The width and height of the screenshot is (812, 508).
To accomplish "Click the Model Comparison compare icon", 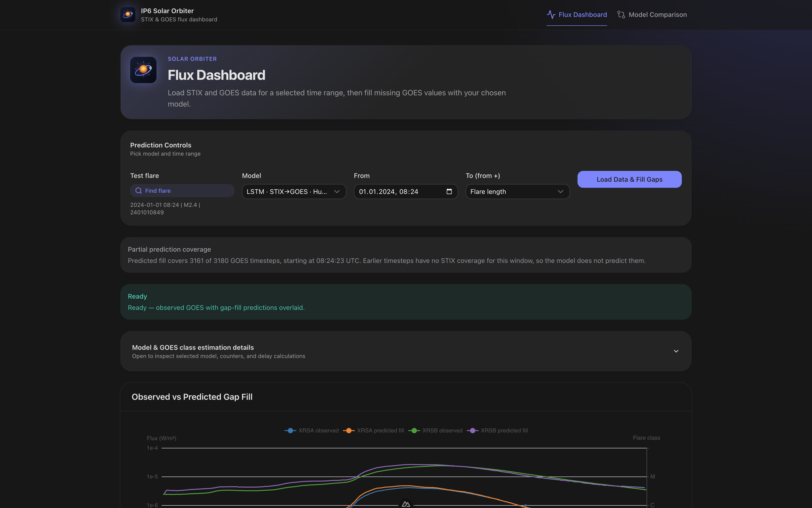I will coord(621,15).
